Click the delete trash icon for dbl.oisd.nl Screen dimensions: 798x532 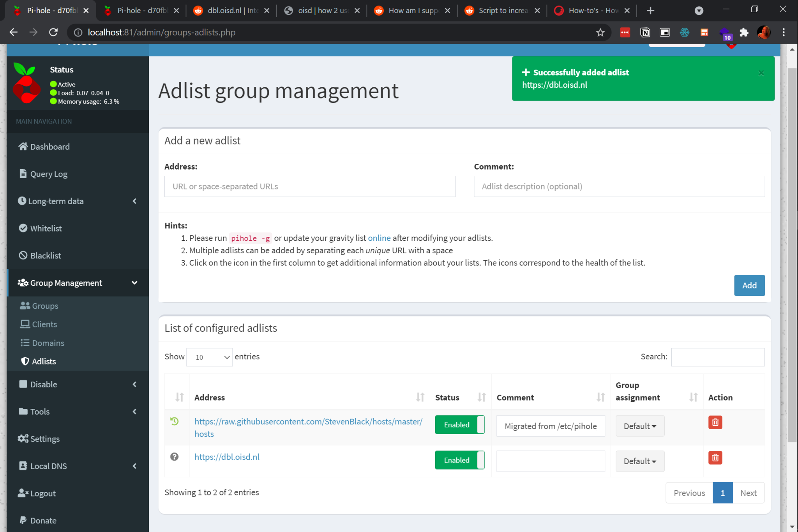point(715,458)
